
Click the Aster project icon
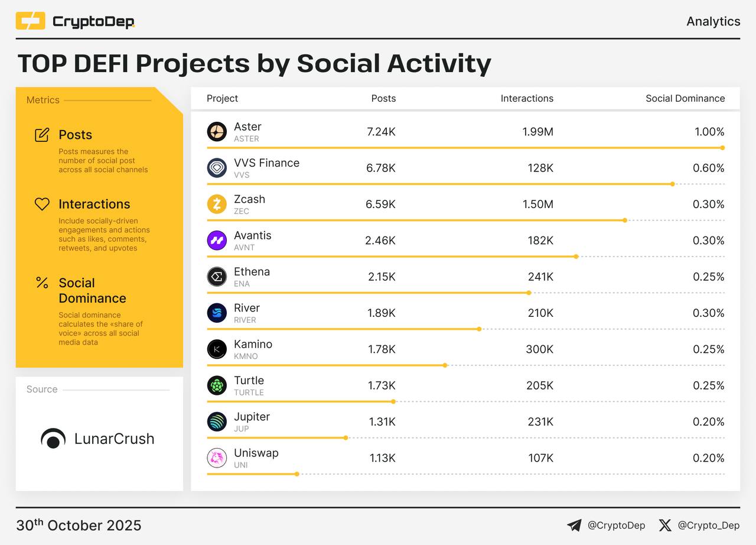pos(217,132)
